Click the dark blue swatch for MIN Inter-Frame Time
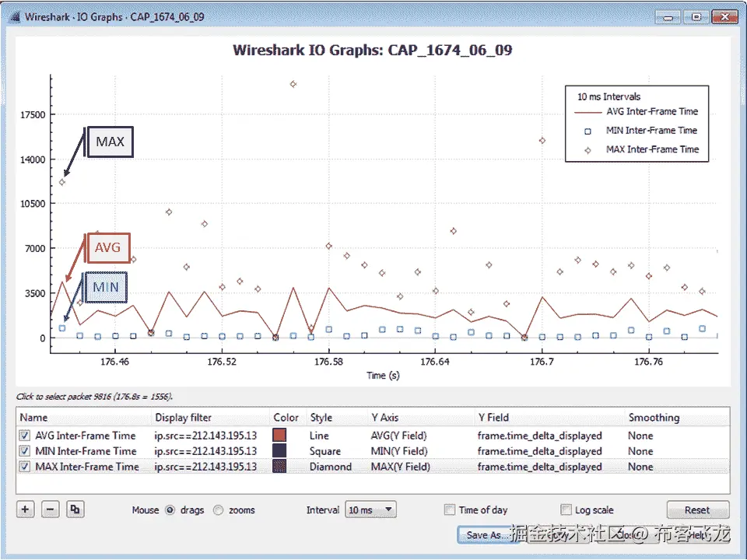This screenshot has width=747, height=560. (x=279, y=451)
